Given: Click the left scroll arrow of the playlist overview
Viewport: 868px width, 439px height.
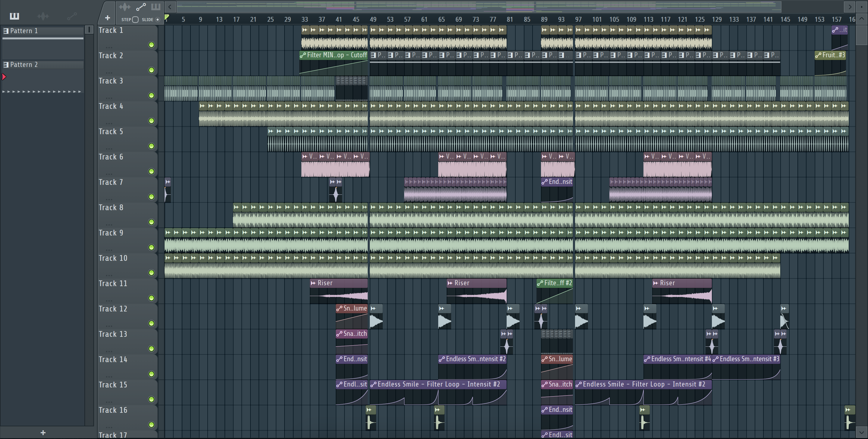Looking at the screenshot, I should point(170,7).
